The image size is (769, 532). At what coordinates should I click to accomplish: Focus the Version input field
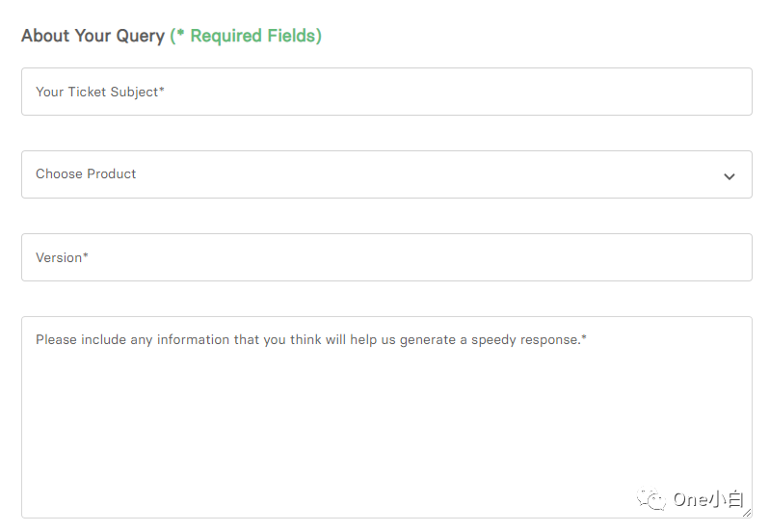point(385,257)
